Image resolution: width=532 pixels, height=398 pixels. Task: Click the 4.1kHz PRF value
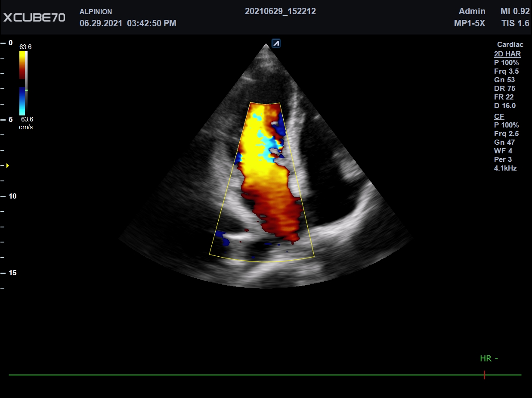tap(505, 168)
